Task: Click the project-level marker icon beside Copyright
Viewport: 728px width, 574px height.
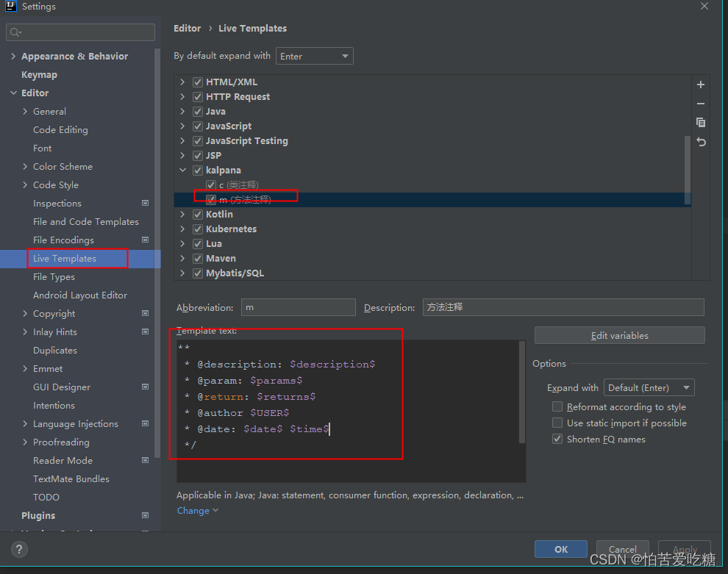Action: (145, 313)
